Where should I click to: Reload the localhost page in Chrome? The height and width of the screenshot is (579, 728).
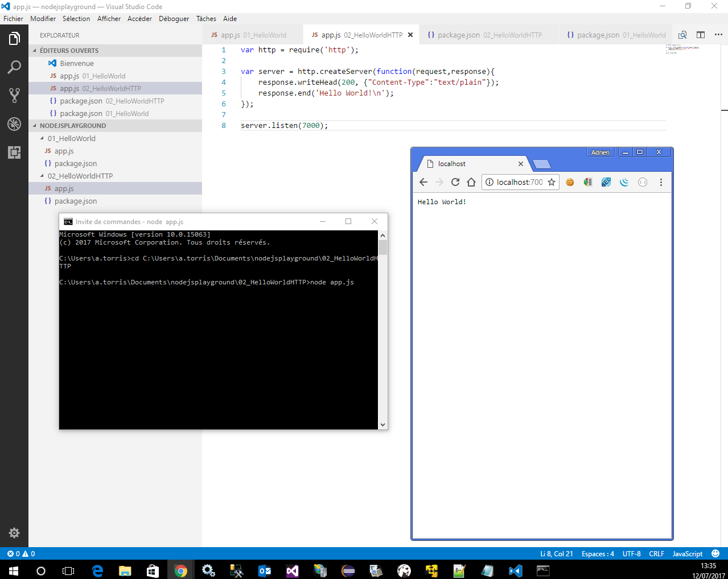(x=455, y=182)
